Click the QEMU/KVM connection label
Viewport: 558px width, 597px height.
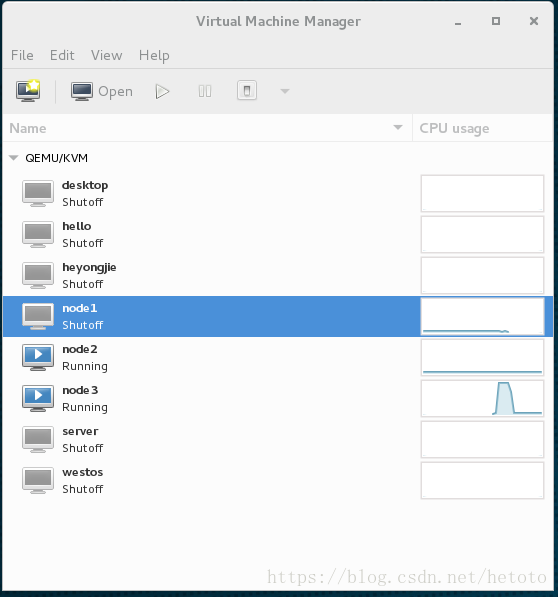[56, 158]
